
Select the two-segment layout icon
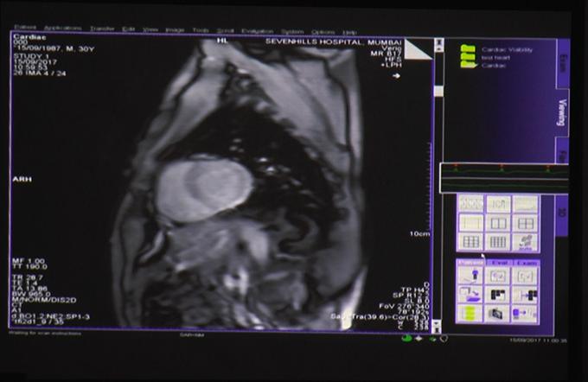pos(498,224)
